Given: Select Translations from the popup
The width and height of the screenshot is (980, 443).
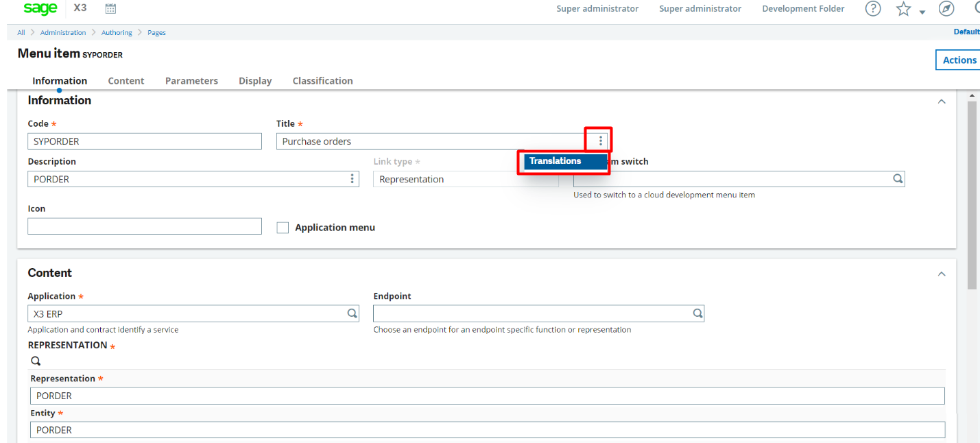Looking at the screenshot, I should [563, 161].
